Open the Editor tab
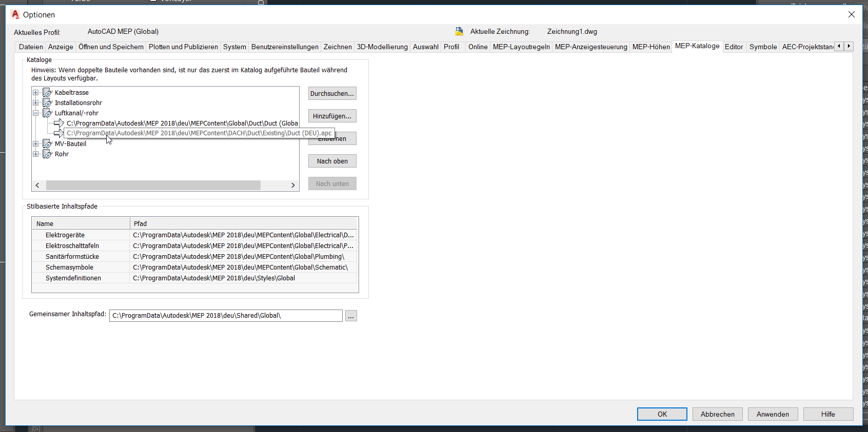Image resolution: width=868 pixels, height=432 pixels. coord(734,47)
